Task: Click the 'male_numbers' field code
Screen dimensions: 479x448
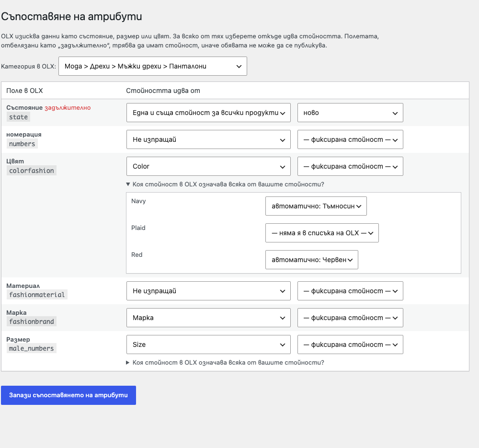Action: [32, 349]
